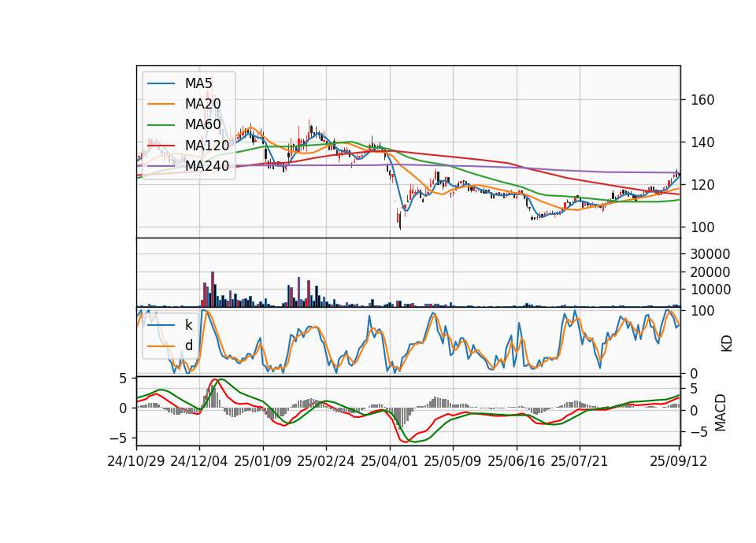Click the purple MA240 legend line sample
756x543 pixels.
click(161, 166)
